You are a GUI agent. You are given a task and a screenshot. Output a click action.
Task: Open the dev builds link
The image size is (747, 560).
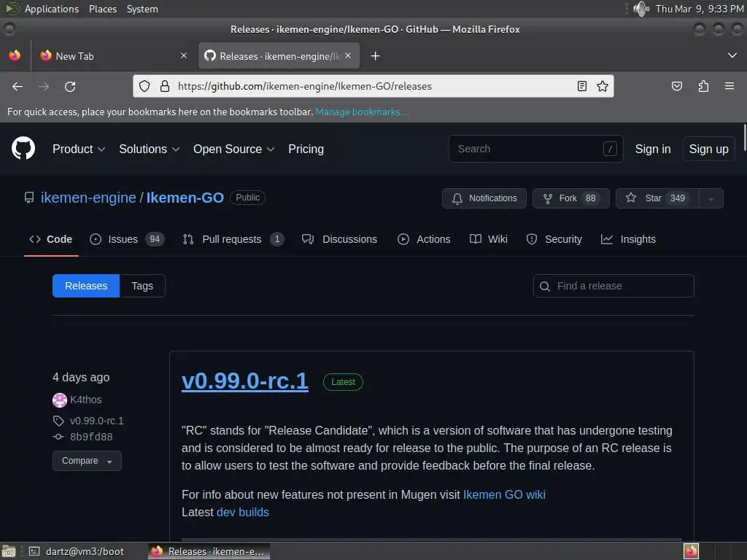(x=242, y=513)
